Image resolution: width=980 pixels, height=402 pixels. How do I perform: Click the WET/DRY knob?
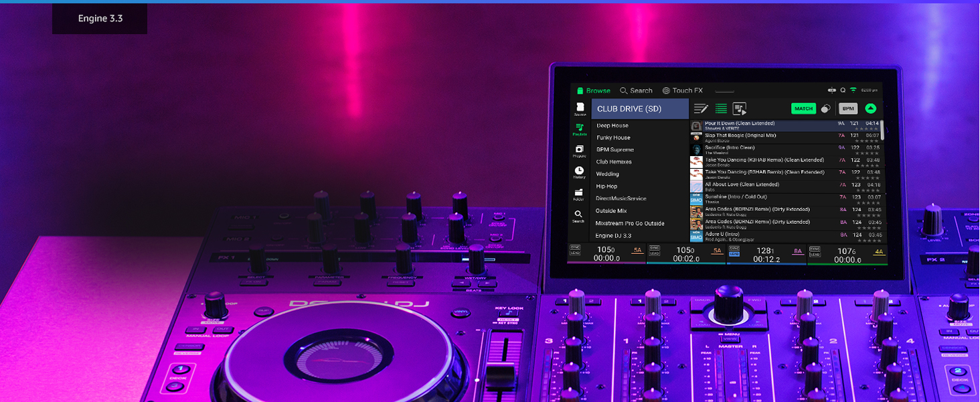click(476, 258)
